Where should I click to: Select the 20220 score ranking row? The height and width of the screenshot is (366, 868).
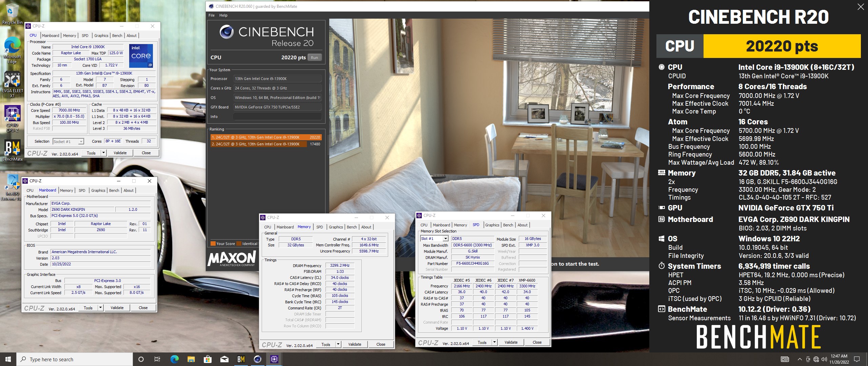(x=266, y=137)
